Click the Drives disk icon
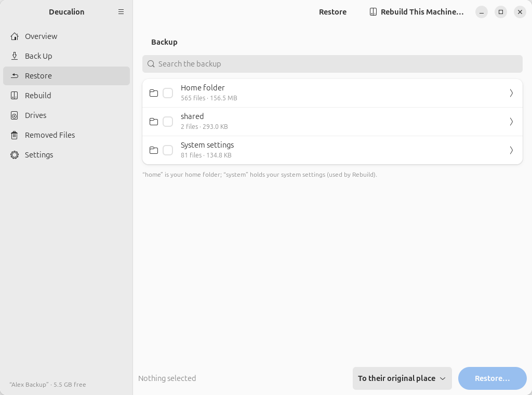This screenshot has height=395, width=532. [x=14, y=115]
